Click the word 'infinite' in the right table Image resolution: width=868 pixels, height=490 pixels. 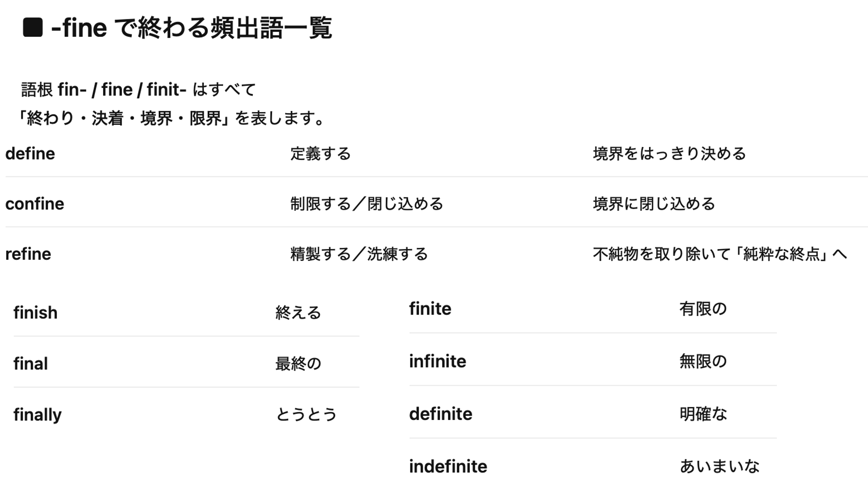pos(437,361)
